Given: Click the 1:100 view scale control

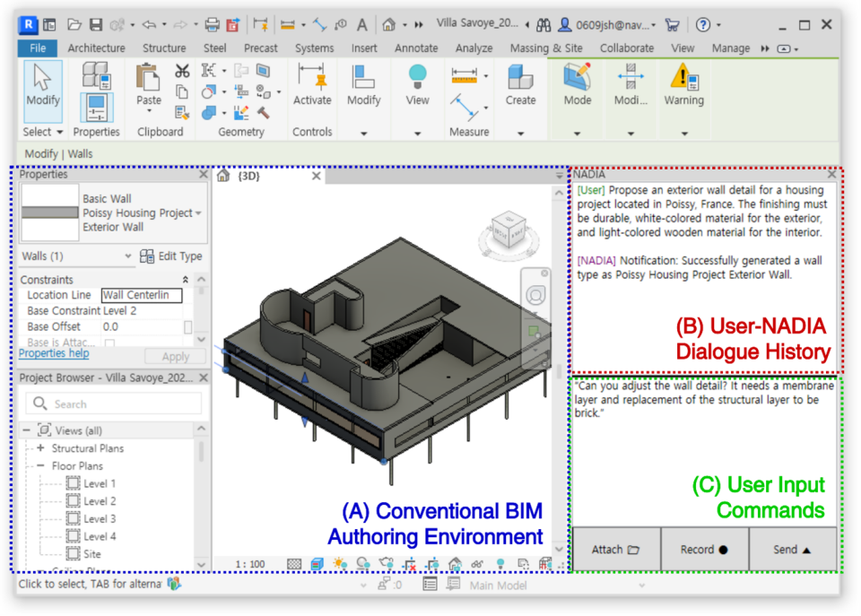Looking at the screenshot, I should (251, 563).
